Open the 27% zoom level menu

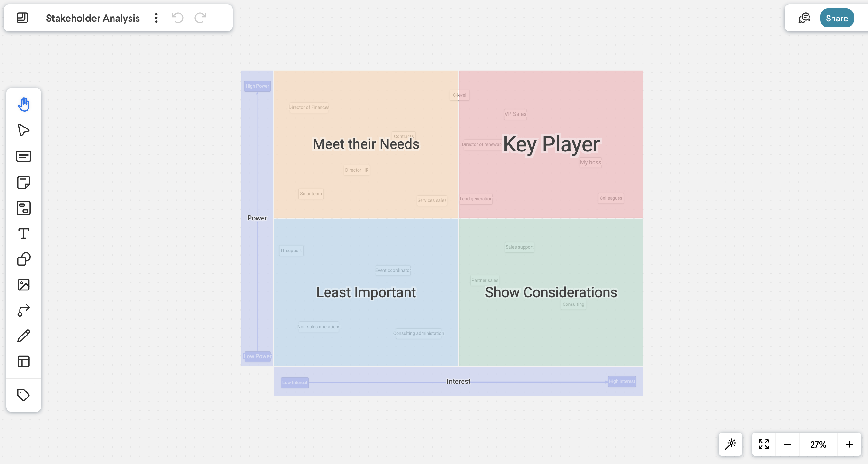tap(818, 445)
